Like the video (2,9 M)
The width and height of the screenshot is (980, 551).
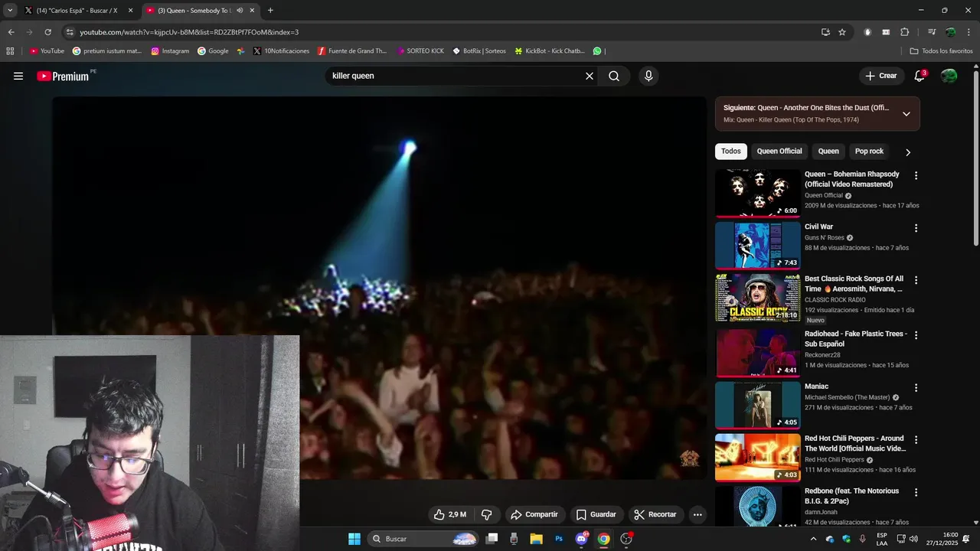click(x=449, y=514)
